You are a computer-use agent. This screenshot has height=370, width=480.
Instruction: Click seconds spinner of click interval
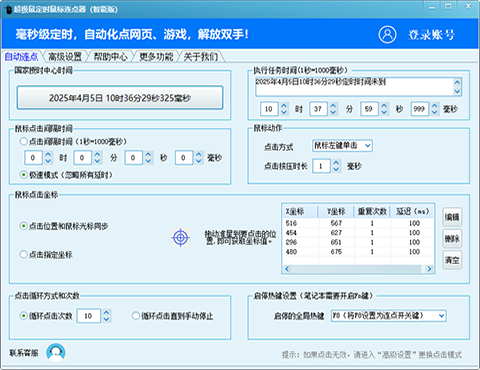(148, 158)
